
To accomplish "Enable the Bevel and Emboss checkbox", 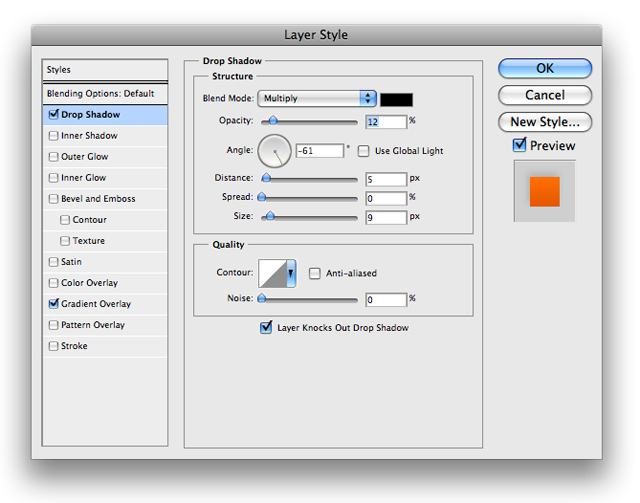I will [x=53, y=199].
